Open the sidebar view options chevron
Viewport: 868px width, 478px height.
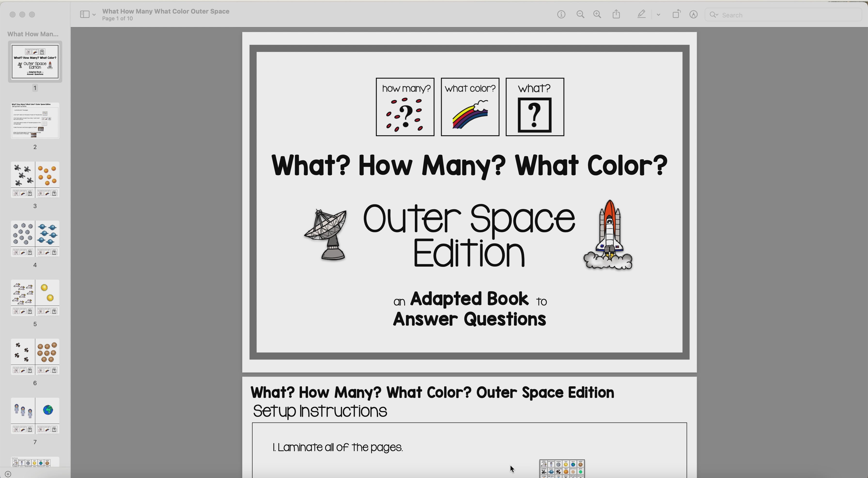94,14
